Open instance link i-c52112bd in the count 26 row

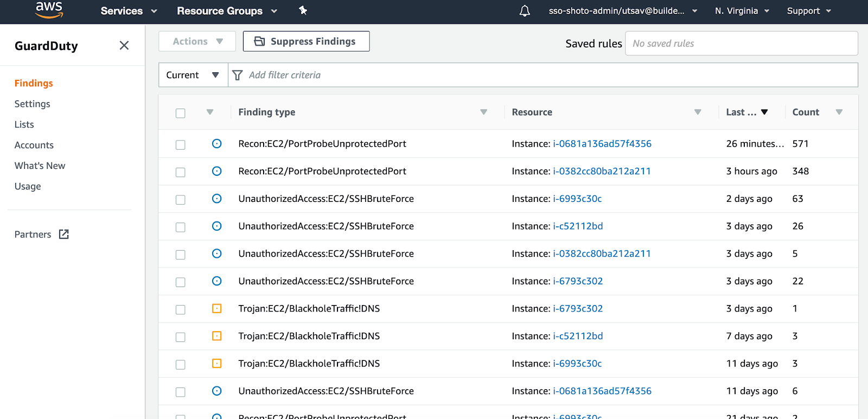click(x=578, y=226)
